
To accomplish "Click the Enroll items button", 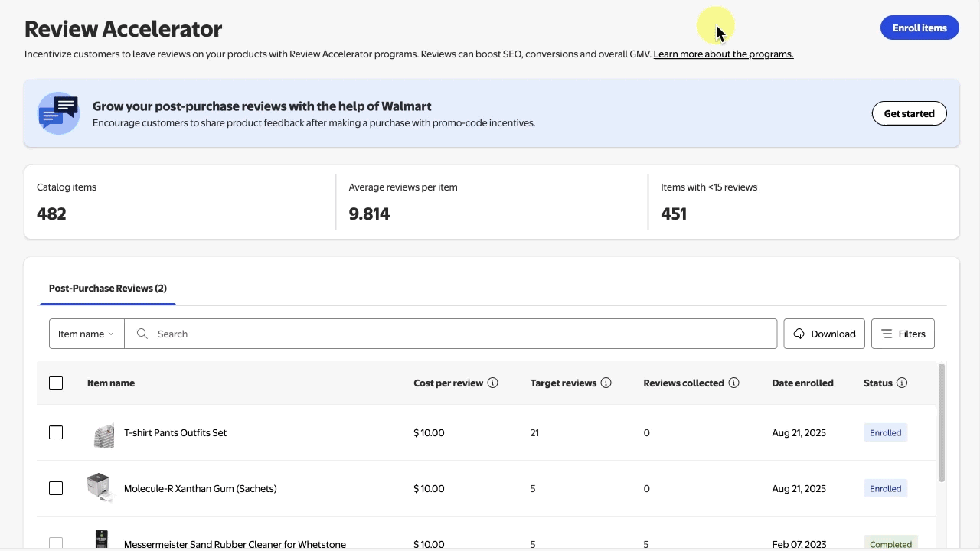I will [920, 28].
